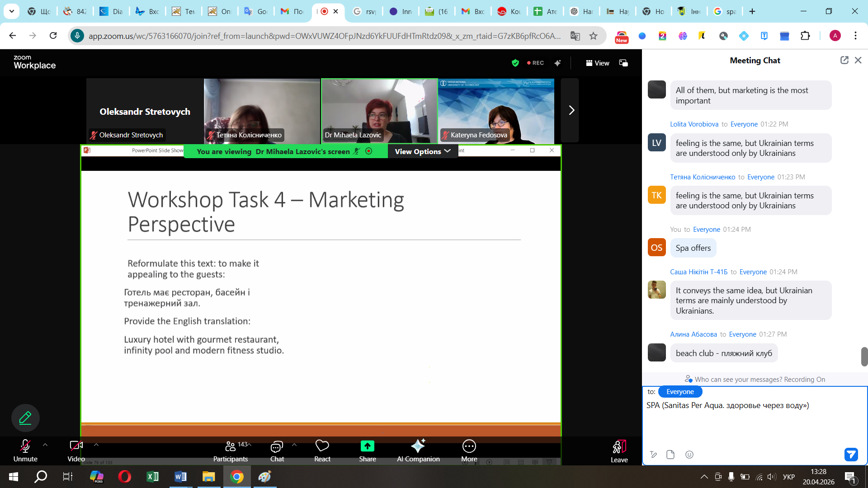Click the annotation pencil button
Image resolution: width=868 pixels, height=488 pixels.
tap(25, 418)
